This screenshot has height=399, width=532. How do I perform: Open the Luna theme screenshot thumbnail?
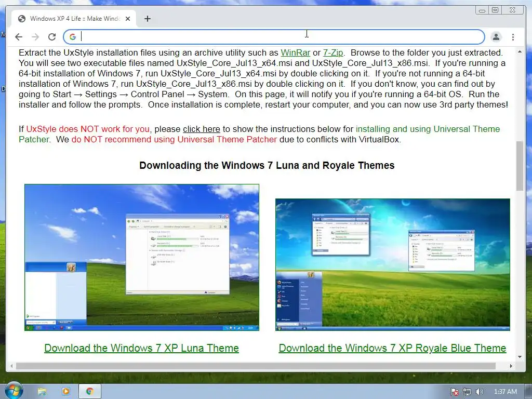(142, 257)
